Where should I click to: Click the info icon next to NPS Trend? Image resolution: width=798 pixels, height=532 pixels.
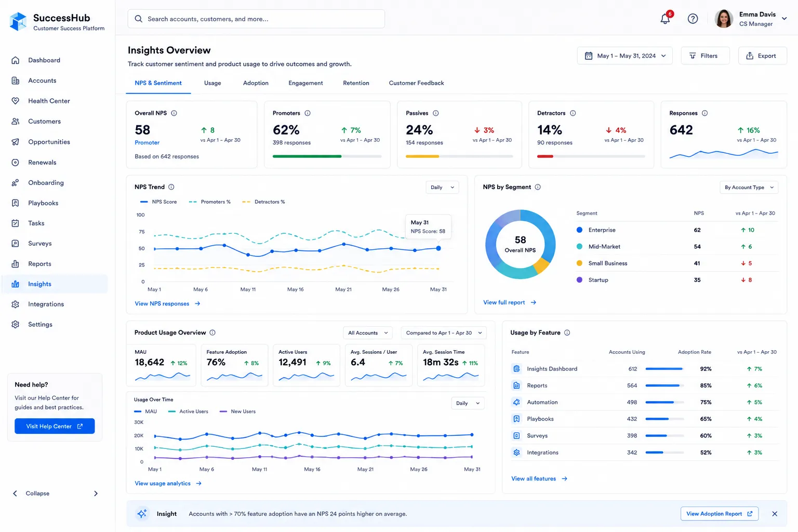pyautogui.click(x=171, y=187)
